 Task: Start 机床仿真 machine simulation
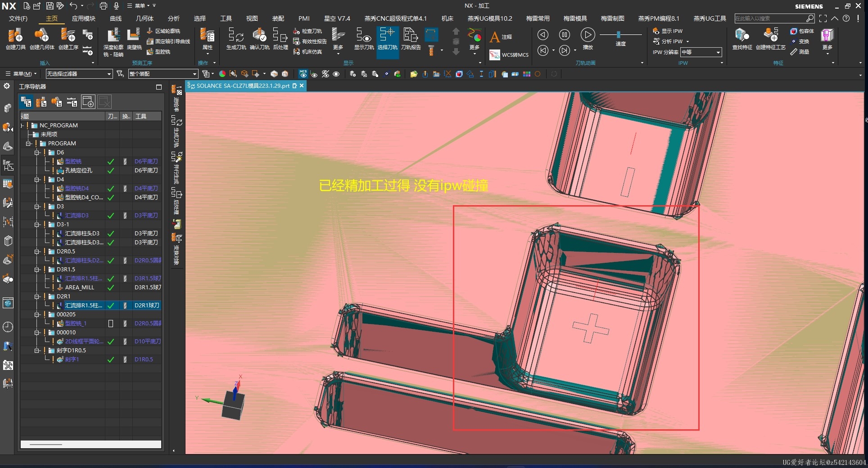coord(307,52)
